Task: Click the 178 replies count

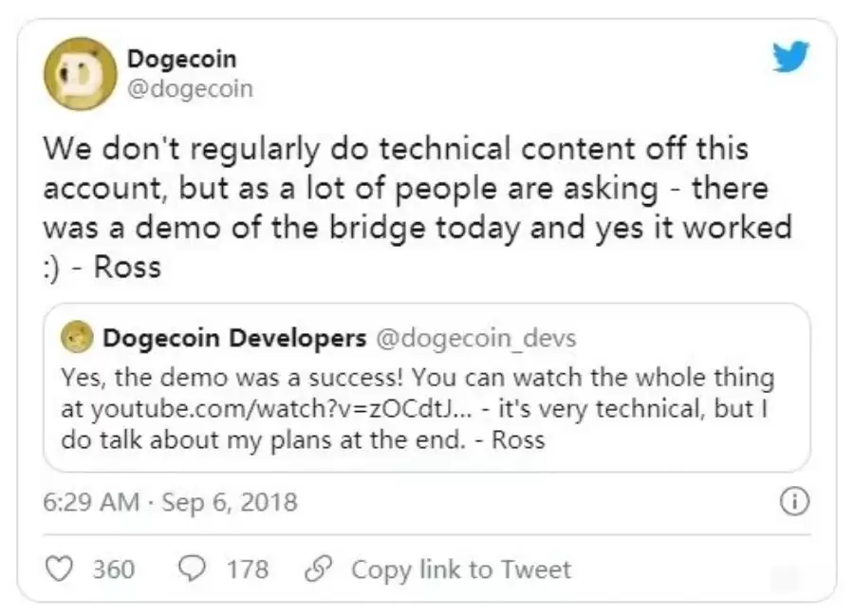Action: (247, 569)
